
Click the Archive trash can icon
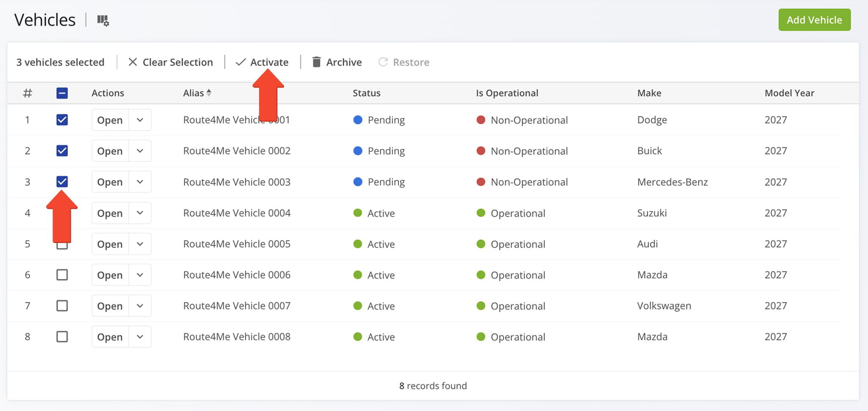(x=316, y=62)
